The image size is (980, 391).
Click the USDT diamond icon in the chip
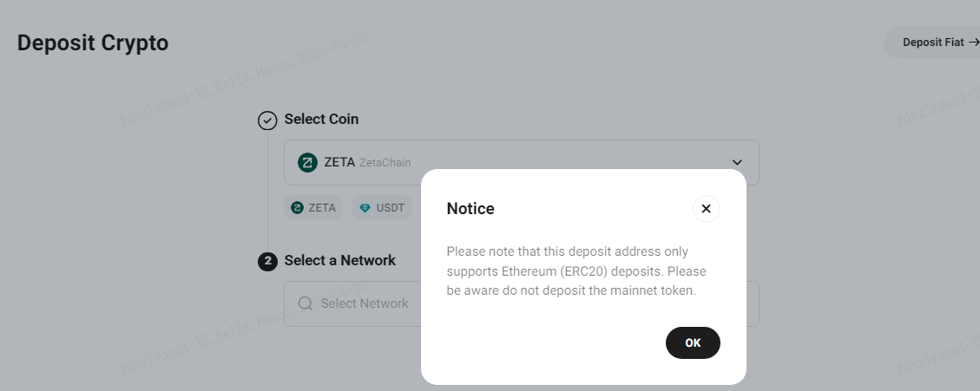point(365,208)
